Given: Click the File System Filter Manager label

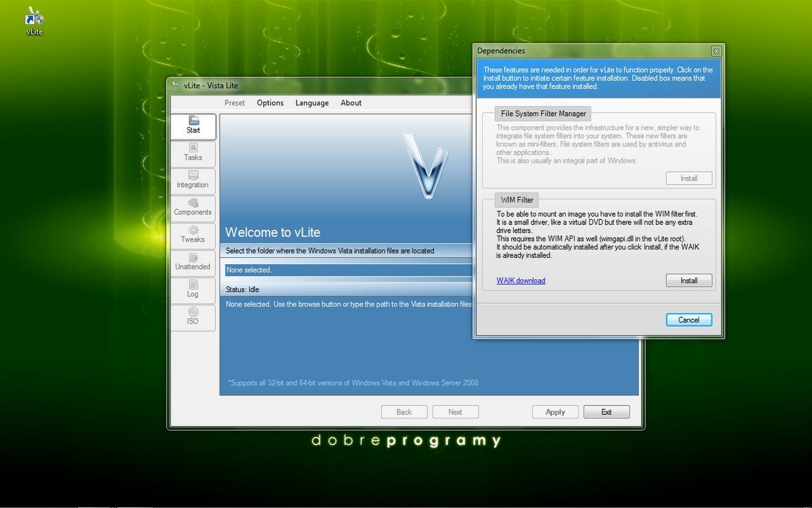Looking at the screenshot, I should click(x=543, y=114).
